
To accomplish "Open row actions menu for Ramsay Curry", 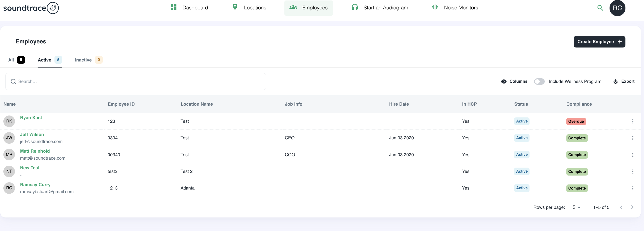I will (x=632, y=189).
